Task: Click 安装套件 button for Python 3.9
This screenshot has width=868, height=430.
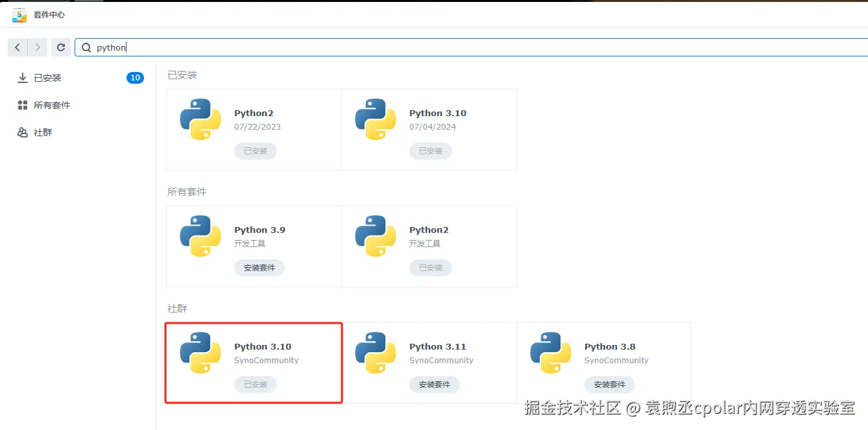Action: point(259,268)
